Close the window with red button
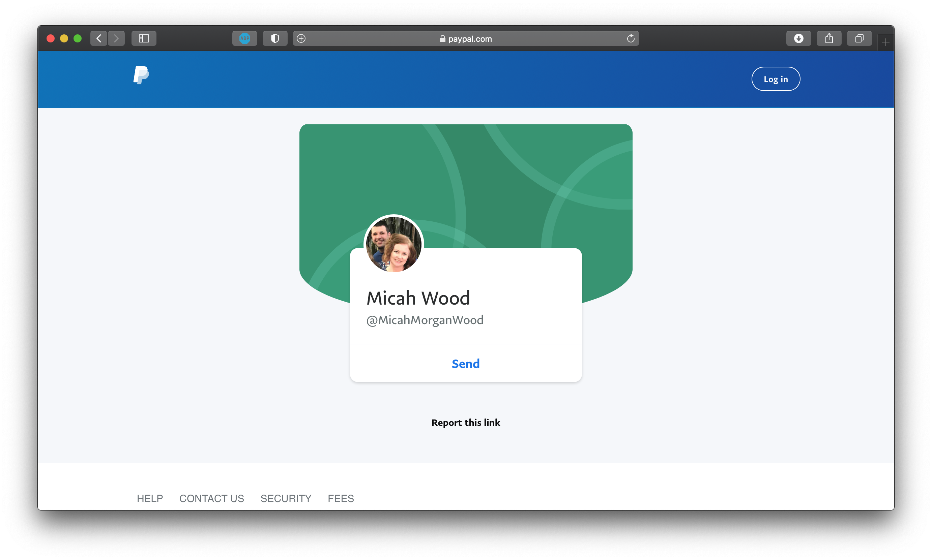 click(51, 38)
